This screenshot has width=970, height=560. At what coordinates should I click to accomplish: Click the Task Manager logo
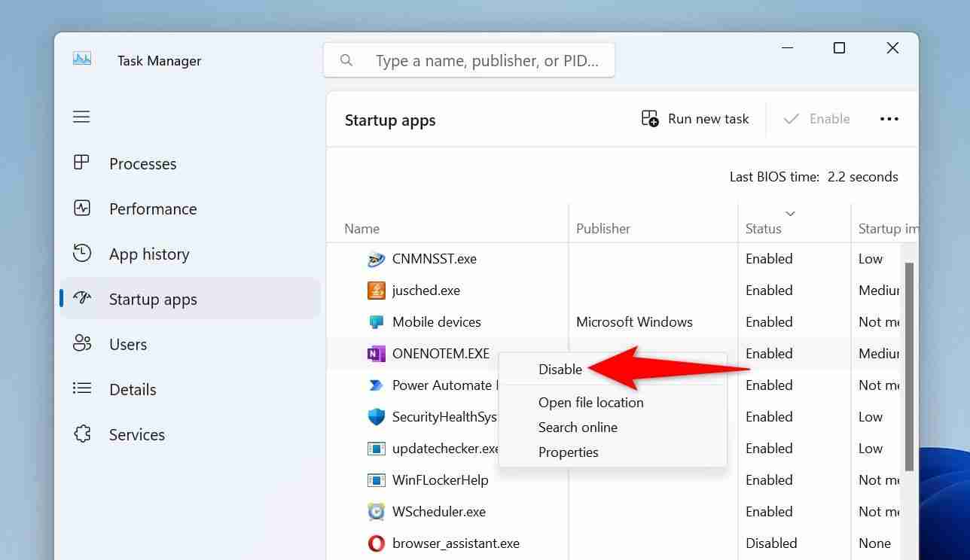click(x=83, y=59)
